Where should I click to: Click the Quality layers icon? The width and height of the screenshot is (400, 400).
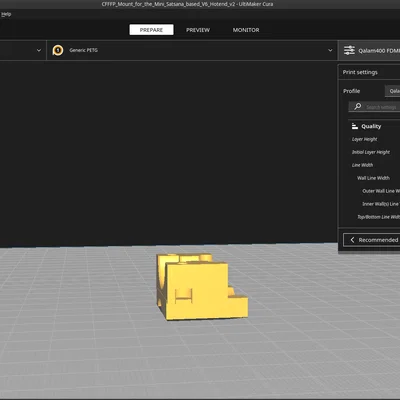point(355,126)
